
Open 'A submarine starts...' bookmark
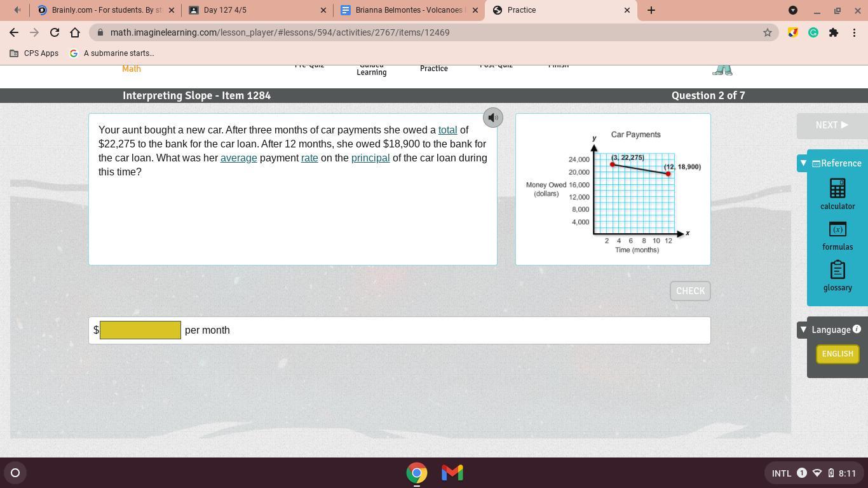pyautogui.click(x=112, y=53)
